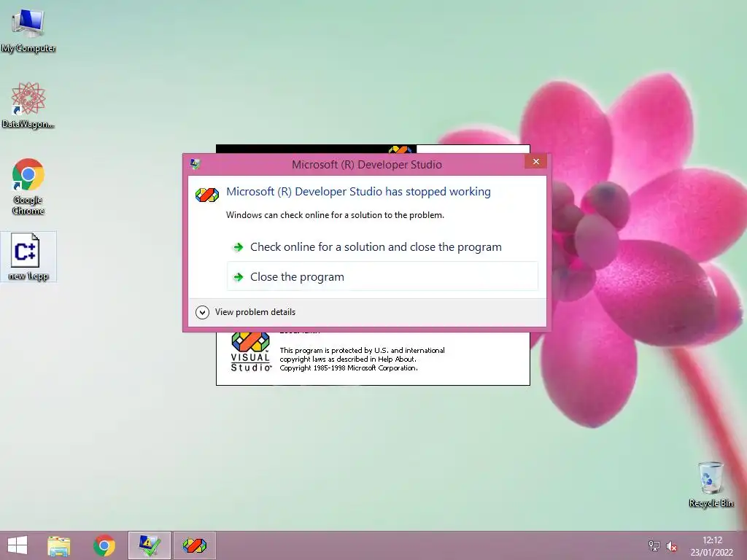Screen dimensions: 747x560
Task: Open File Explorer from the taskbar
Action: coord(59,545)
